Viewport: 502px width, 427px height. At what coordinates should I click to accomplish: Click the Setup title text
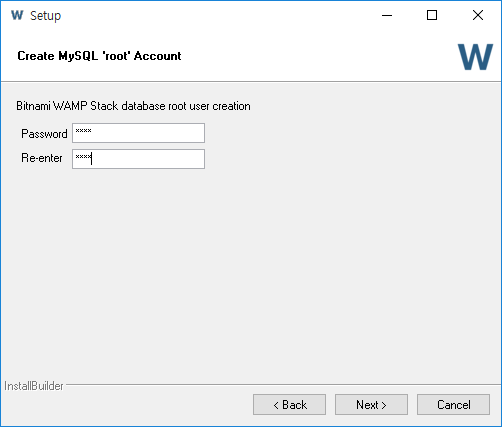pyautogui.click(x=46, y=16)
